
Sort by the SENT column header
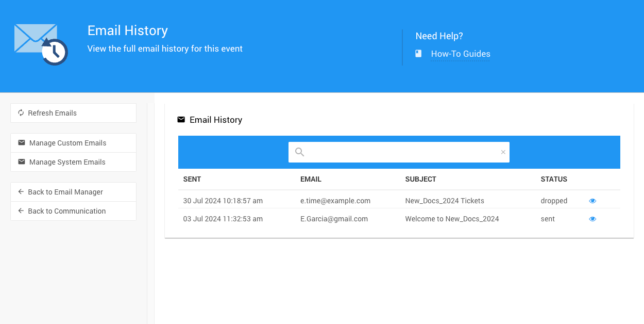tap(192, 179)
